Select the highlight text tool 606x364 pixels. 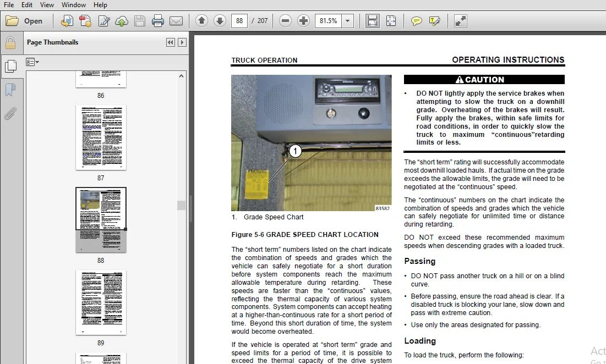[x=434, y=21]
